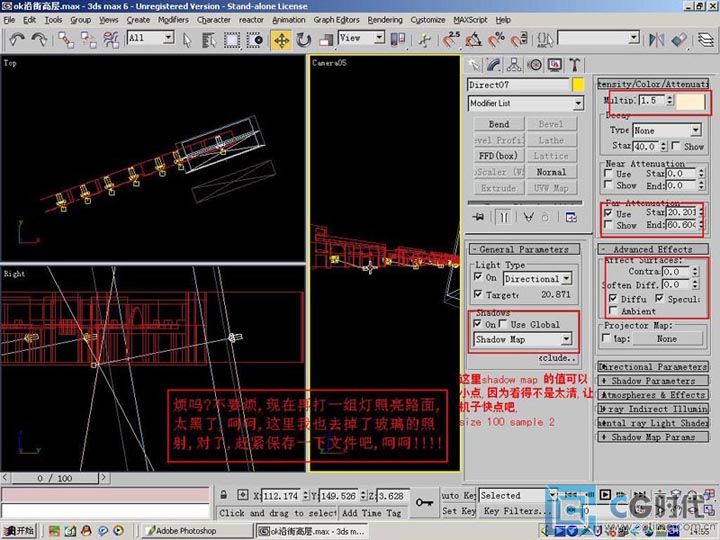Open the Graph Editors menu

336,20
